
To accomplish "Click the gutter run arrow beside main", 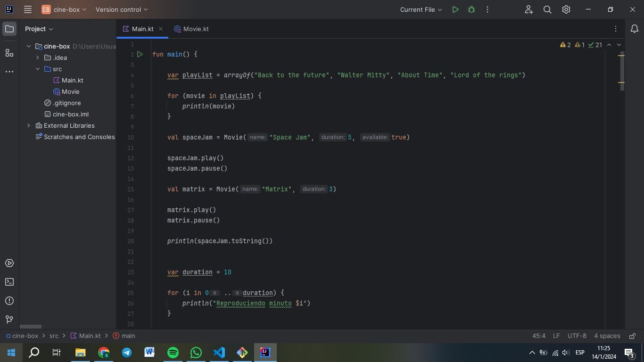I will point(140,54).
